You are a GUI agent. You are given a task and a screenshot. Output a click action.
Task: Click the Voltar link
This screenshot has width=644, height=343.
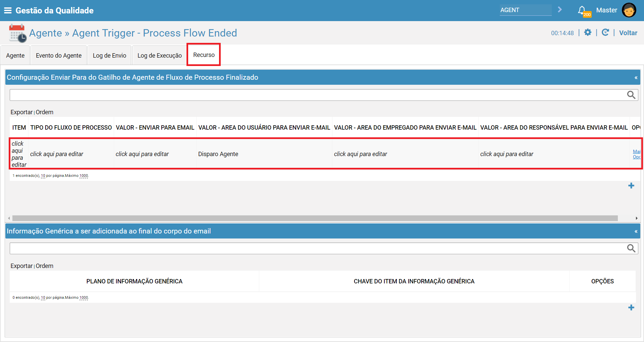point(628,33)
